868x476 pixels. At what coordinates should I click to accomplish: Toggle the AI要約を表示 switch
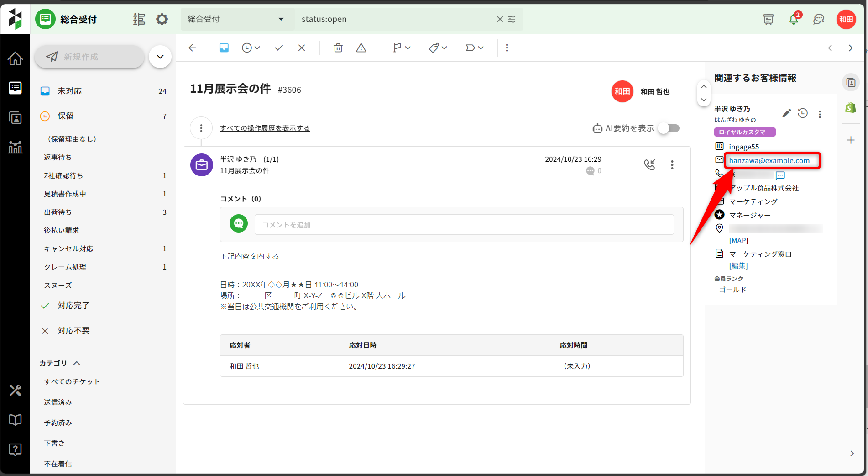coord(669,128)
